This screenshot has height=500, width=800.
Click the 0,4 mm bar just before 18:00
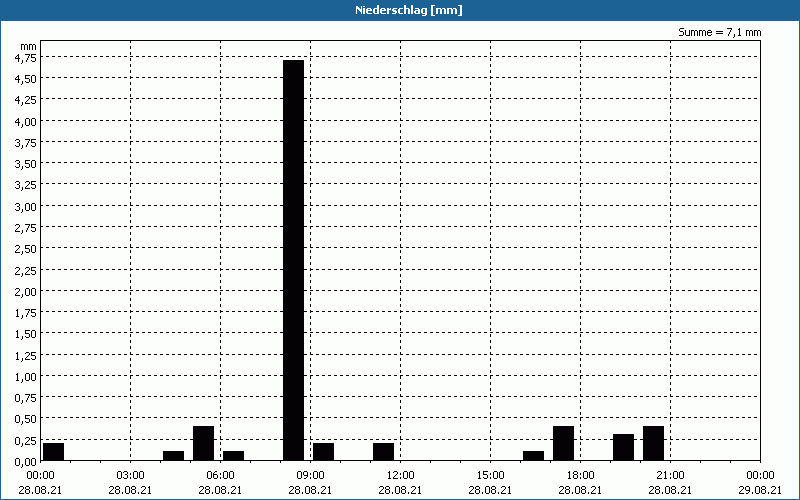click(564, 443)
